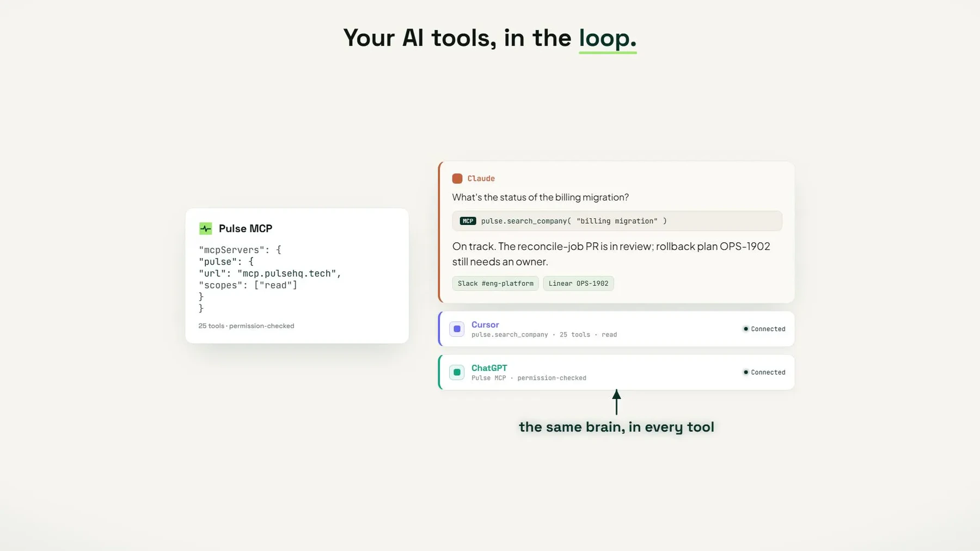Click the Claude label in the chat card
The image size is (980, 551).
pos(481,179)
